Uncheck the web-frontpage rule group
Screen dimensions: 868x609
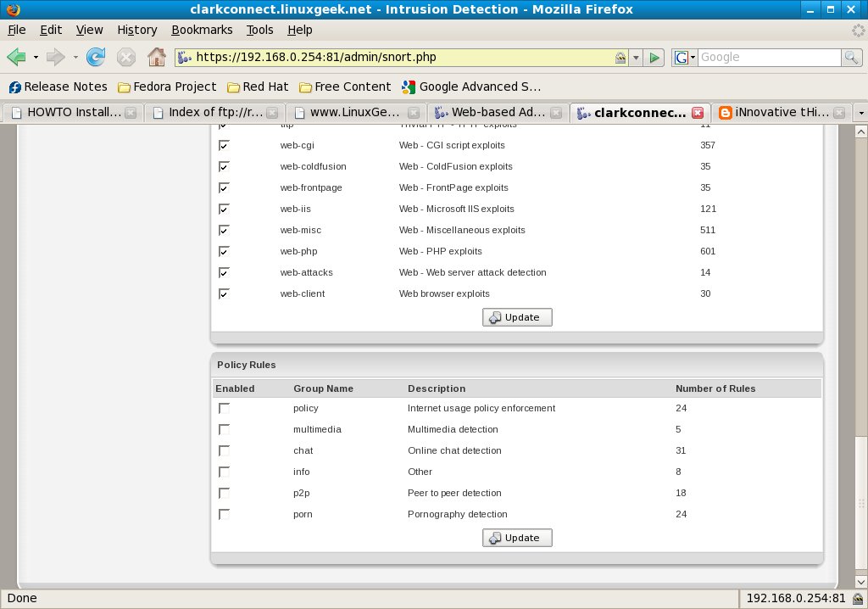pyautogui.click(x=224, y=187)
